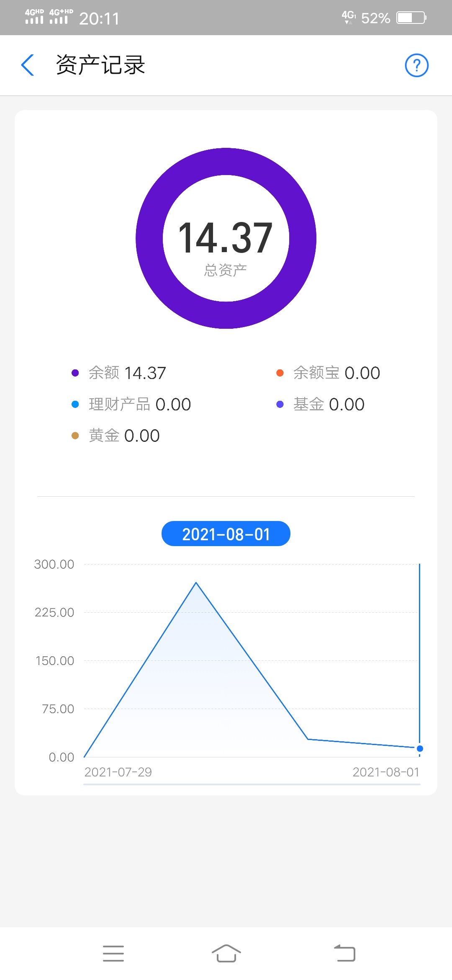Tap the 20:11 clock in status bar

click(99, 18)
